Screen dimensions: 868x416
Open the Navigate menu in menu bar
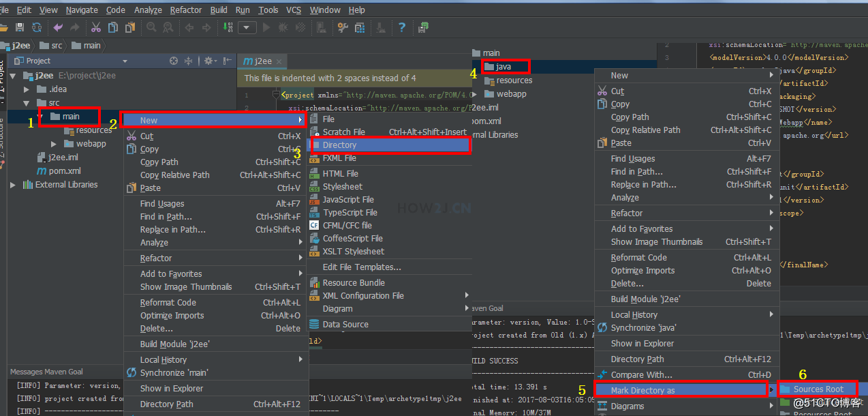pos(82,10)
